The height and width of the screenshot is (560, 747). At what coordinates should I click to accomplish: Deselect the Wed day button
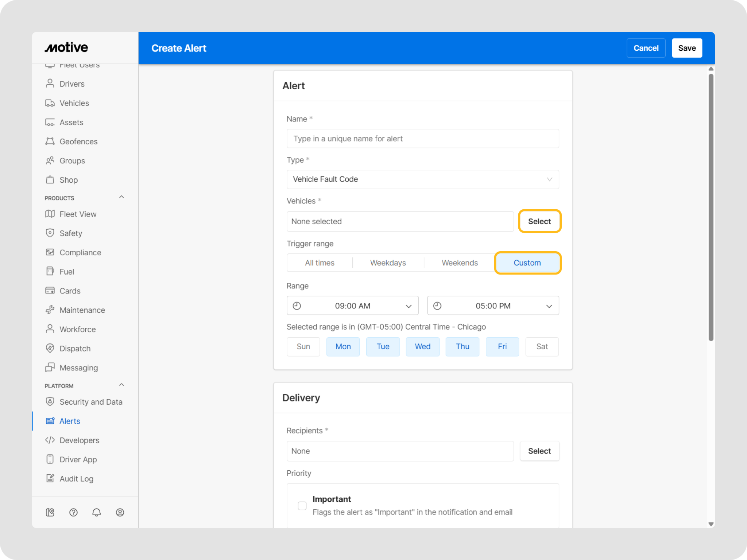pyautogui.click(x=422, y=346)
